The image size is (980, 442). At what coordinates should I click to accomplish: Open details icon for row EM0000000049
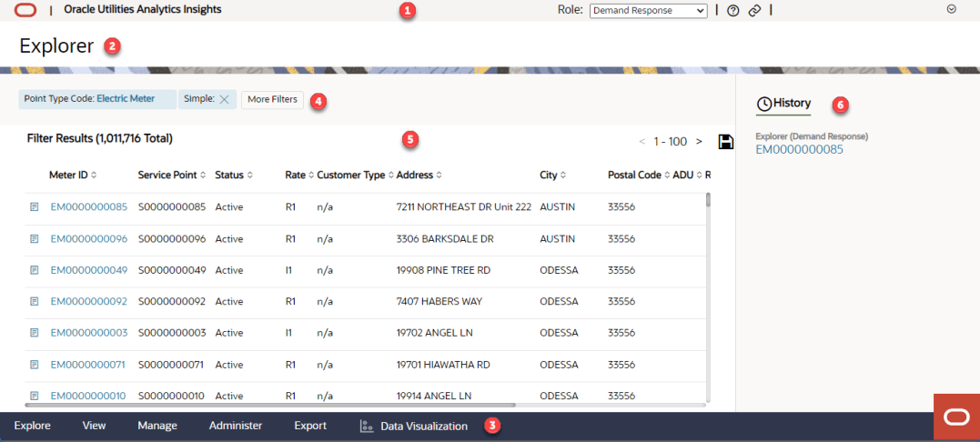[35, 270]
